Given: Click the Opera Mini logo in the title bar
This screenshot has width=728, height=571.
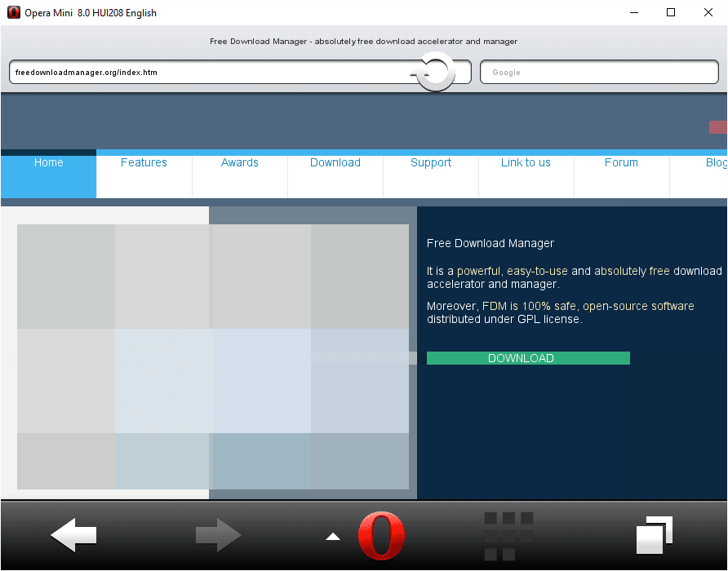Looking at the screenshot, I should point(13,12).
